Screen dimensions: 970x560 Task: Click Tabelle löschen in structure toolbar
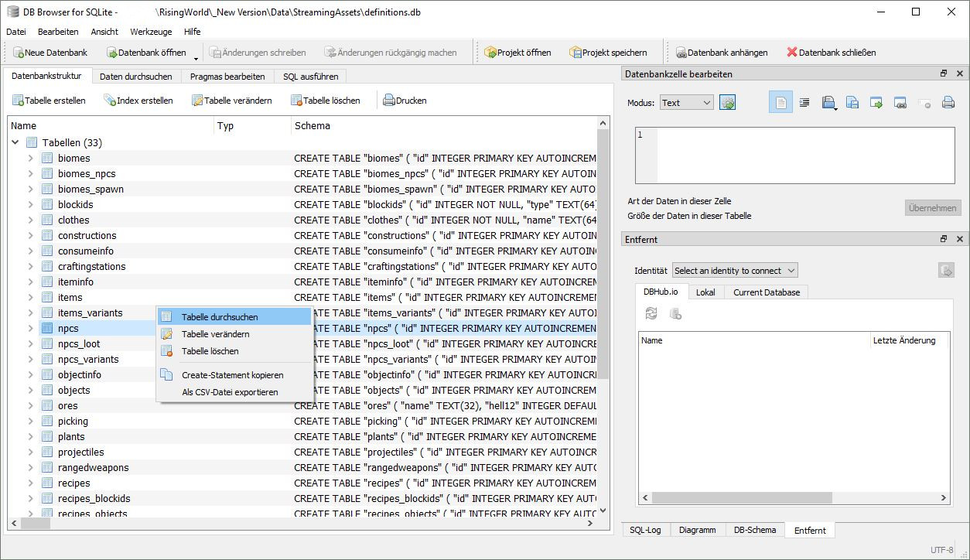pyautogui.click(x=326, y=101)
